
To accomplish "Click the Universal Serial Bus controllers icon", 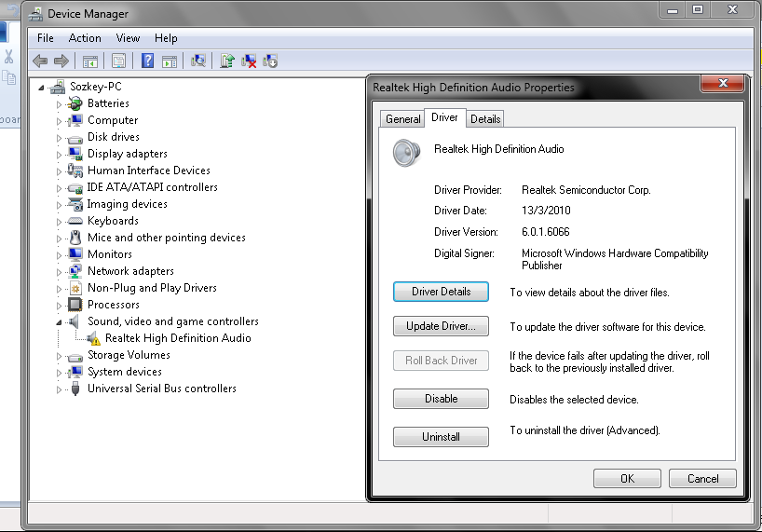I will (x=75, y=389).
